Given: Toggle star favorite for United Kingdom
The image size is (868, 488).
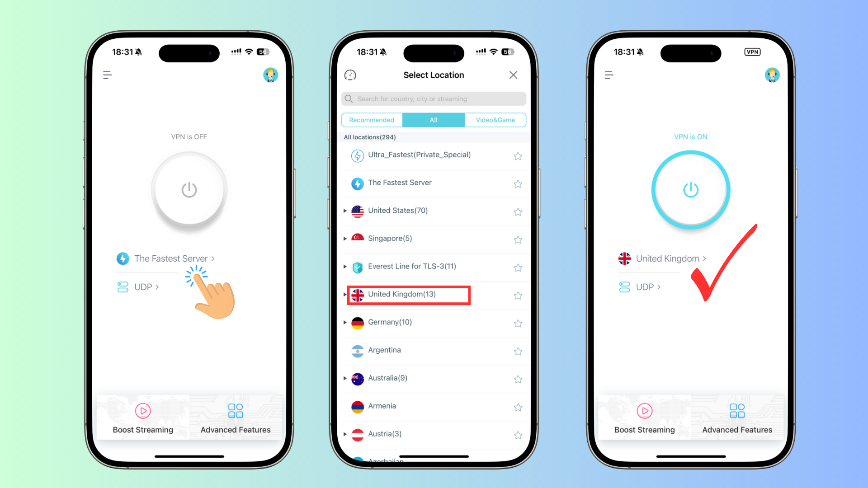Looking at the screenshot, I should click(x=518, y=294).
